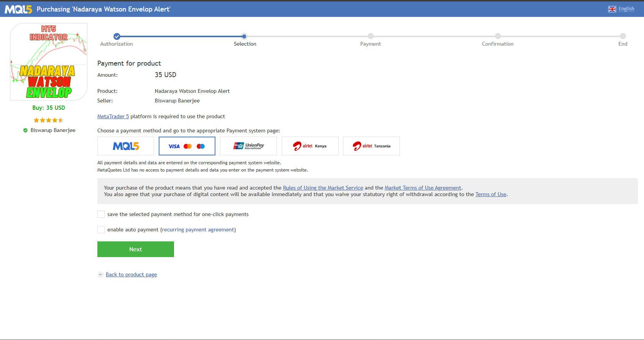The height and width of the screenshot is (340, 644).
Task: Open Biswarup Banerjee seller name under thumbnail
Action: 53,130
